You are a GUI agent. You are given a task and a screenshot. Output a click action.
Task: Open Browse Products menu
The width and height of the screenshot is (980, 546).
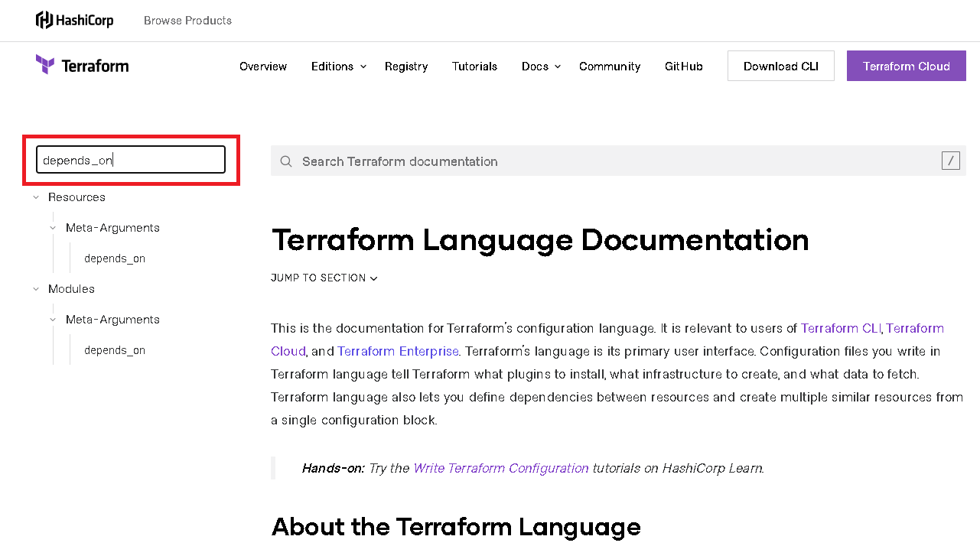187,21
